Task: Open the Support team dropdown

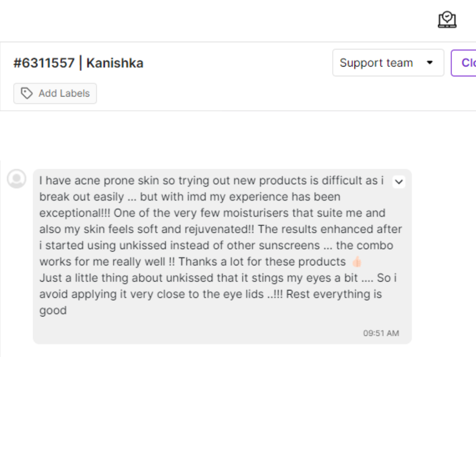Action: click(x=388, y=63)
